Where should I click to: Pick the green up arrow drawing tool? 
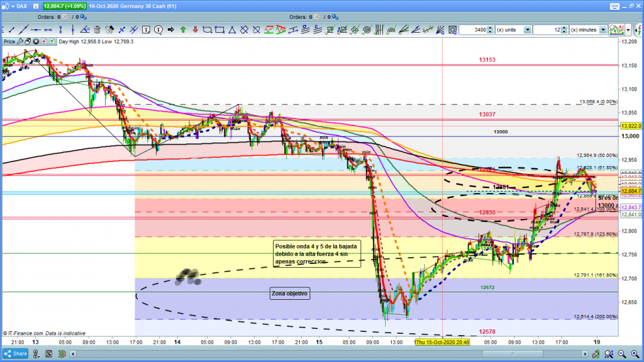(183, 30)
